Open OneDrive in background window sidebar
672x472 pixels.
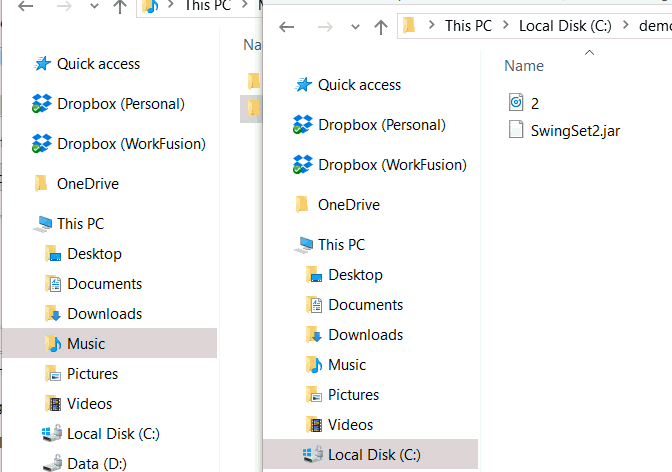[x=87, y=183]
